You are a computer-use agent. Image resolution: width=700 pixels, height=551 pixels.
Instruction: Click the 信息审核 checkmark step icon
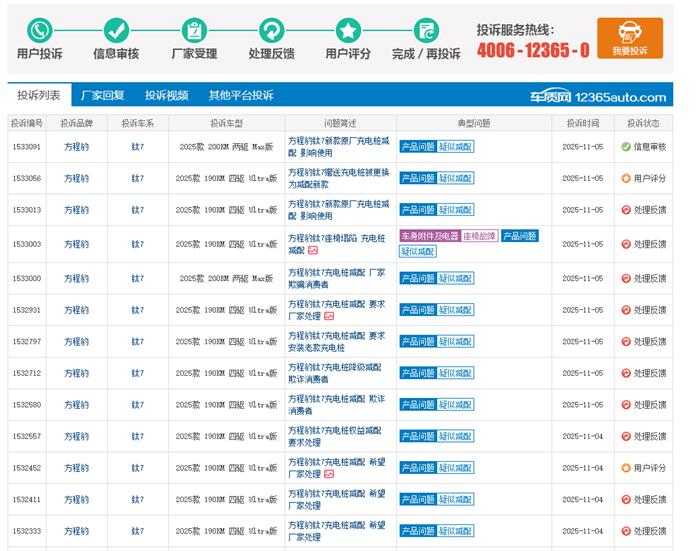point(116,30)
